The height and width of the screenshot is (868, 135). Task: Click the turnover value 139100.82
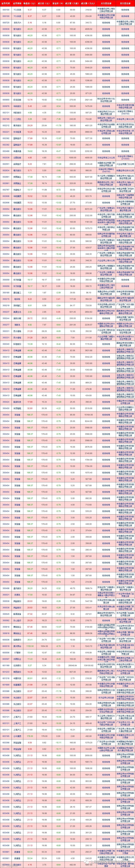pyautogui.click(x=88, y=666)
